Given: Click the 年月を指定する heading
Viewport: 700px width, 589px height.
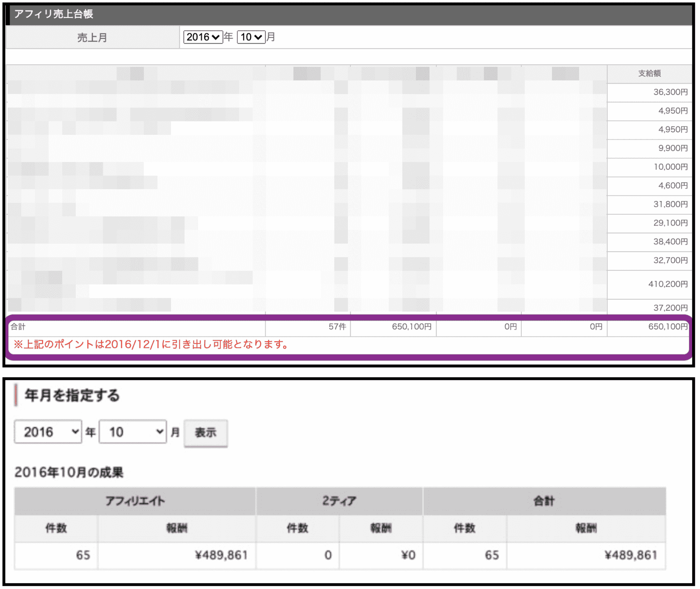Looking at the screenshot, I should 72,395.
